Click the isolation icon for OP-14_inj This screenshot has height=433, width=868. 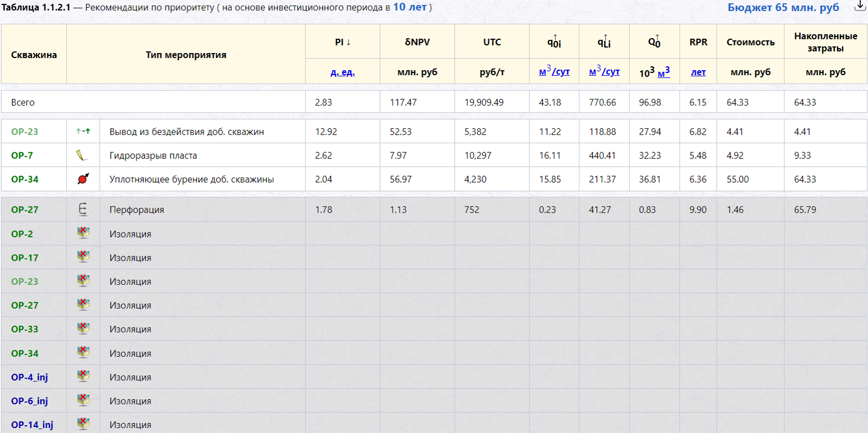tap(83, 424)
